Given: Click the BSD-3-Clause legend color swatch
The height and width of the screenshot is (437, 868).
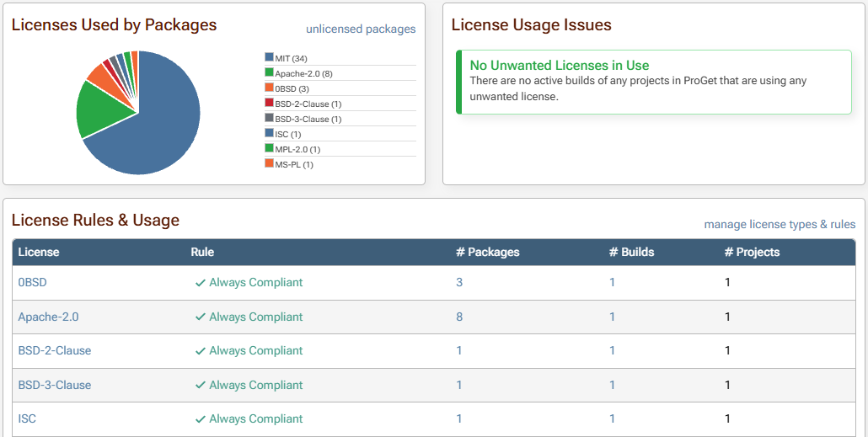Looking at the screenshot, I should tap(269, 118).
